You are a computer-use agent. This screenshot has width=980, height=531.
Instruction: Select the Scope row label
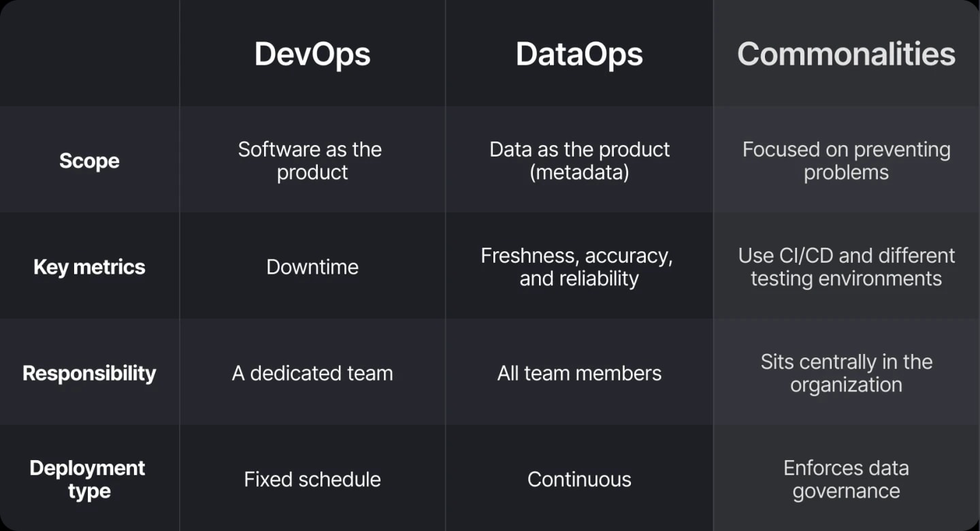click(x=89, y=161)
